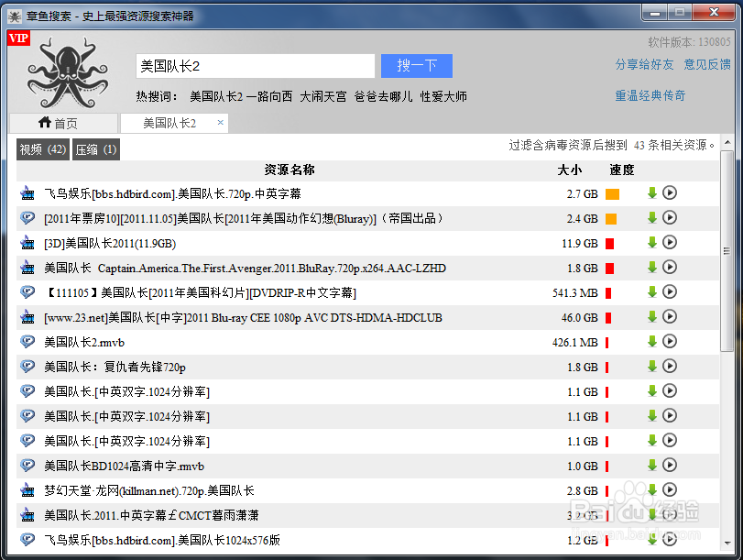The width and height of the screenshot is (743, 560).
Task: Click the home icon on 首页 tab
Action: [x=45, y=122]
